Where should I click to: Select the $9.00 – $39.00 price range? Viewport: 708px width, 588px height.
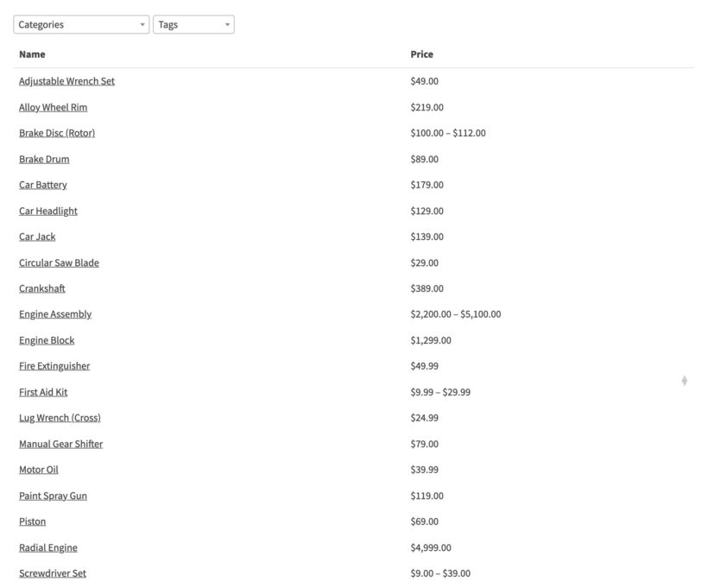440,573
